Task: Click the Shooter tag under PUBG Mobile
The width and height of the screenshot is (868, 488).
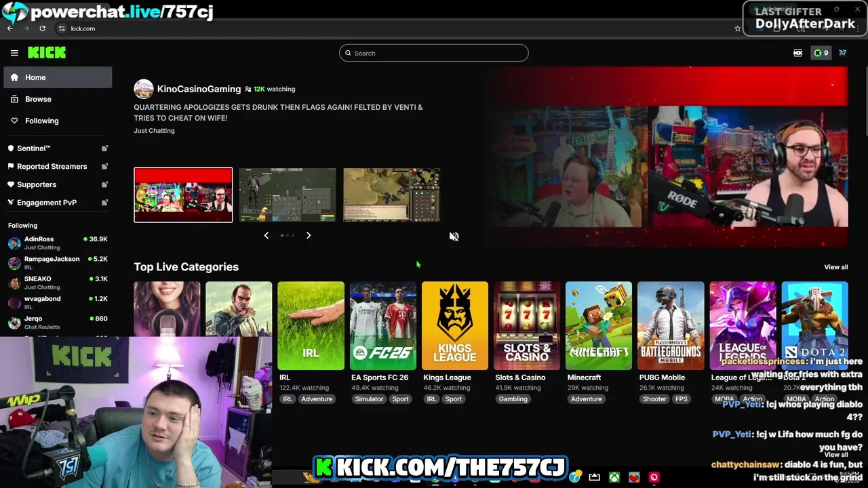Action: [654, 399]
